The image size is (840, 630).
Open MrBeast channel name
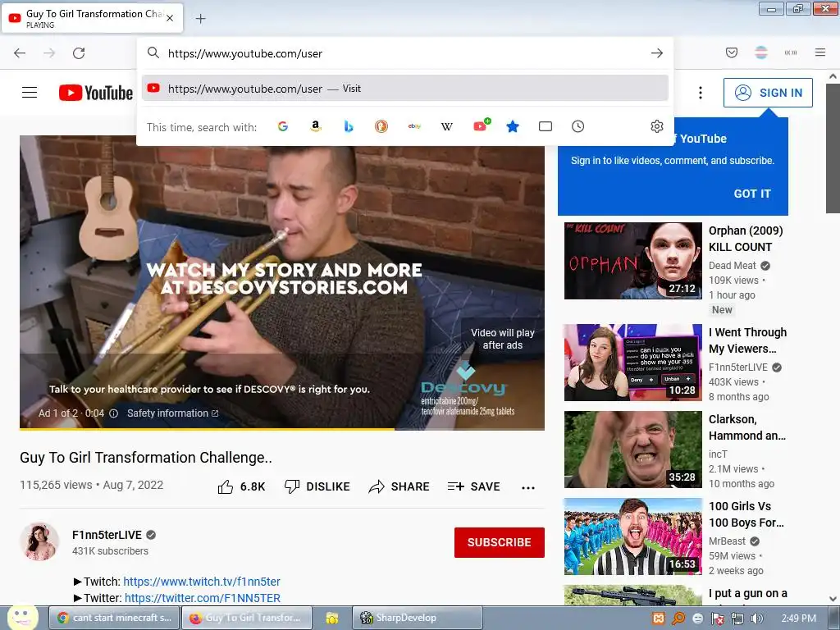point(727,541)
